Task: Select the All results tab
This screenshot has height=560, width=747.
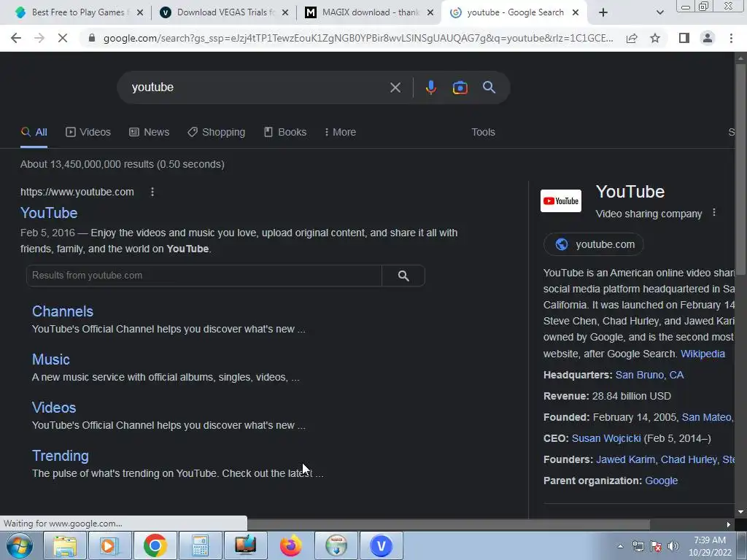Action: tap(34, 133)
